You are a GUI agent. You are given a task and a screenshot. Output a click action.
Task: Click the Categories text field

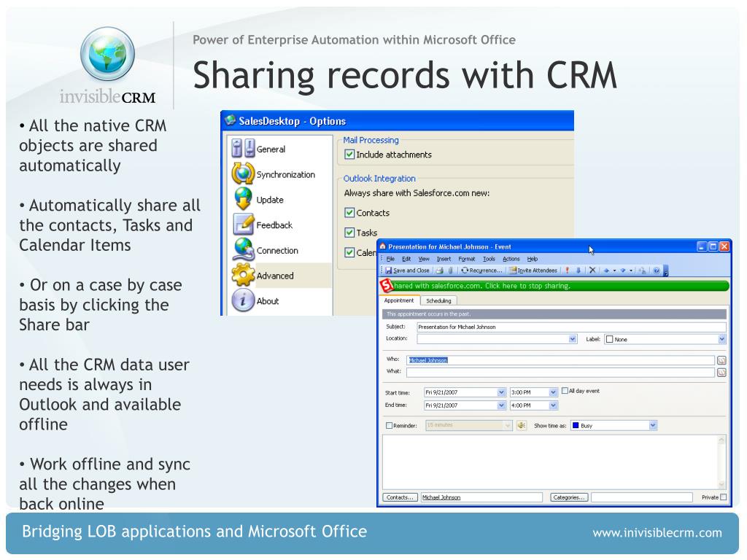pyautogui.click(x=642, y=497)
